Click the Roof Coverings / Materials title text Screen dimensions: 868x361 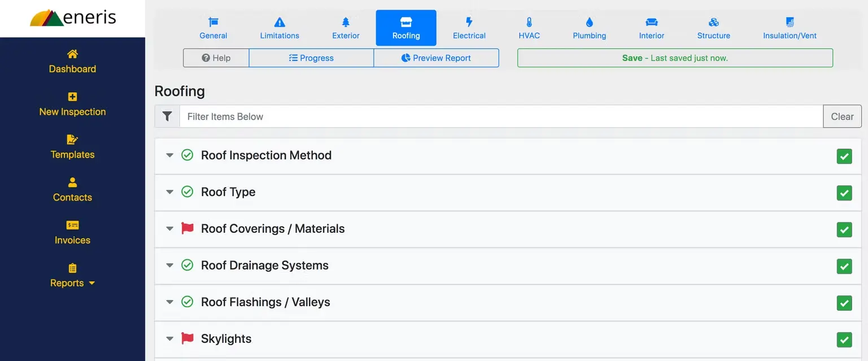pyautogui.click(x=273, y=228)
